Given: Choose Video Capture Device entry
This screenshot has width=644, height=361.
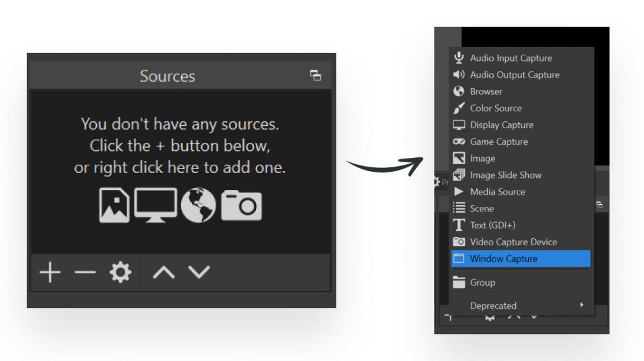Looking at the screenshot, I should 521,242.
